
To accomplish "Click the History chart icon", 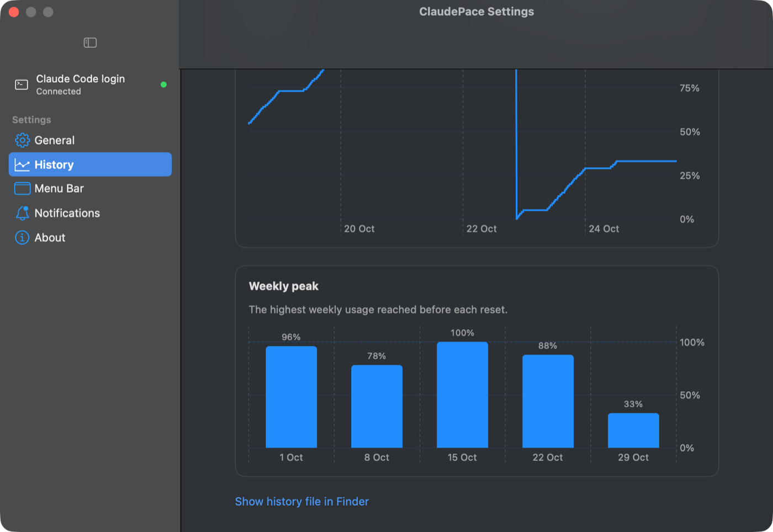I will [x=22, y=164].
